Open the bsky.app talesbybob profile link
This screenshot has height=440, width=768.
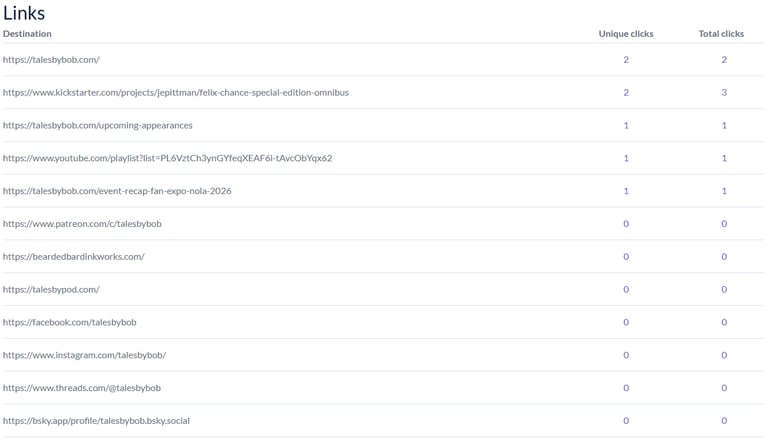click(x=96, y=421)
